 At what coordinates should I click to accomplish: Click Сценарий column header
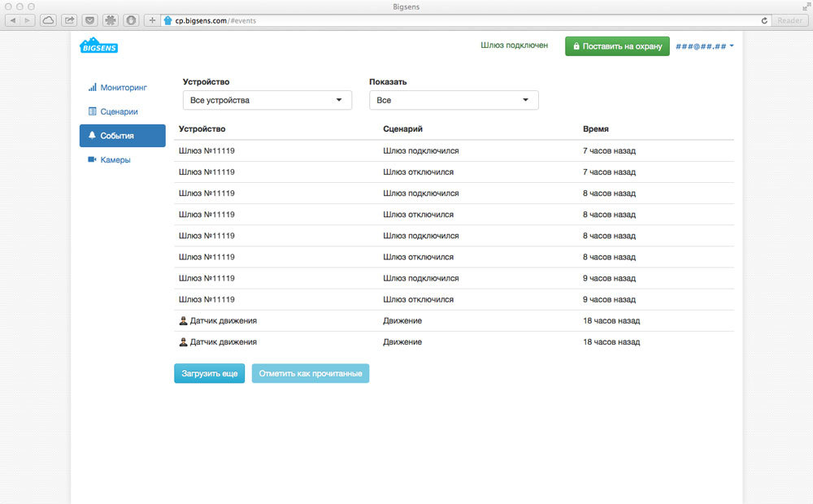(403, 128)
